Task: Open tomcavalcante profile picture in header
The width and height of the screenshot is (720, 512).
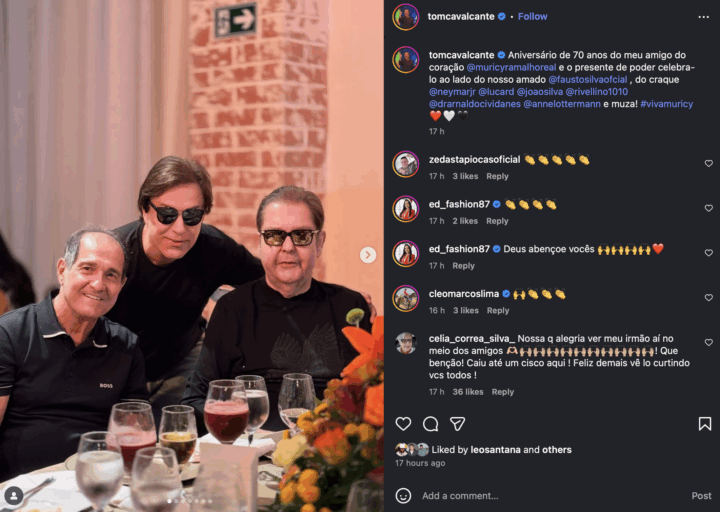Action: pyautogui.click(x=405, y=17)
